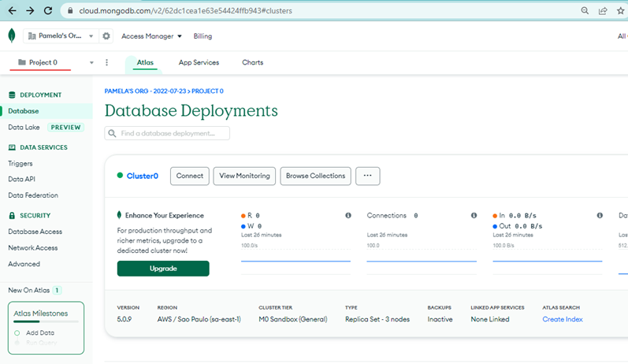The height and width of the screenshot is (364, 628).
Task: Click the browser zoom magnifier icon
Action: pyautogui.click(x=585, y=11)
